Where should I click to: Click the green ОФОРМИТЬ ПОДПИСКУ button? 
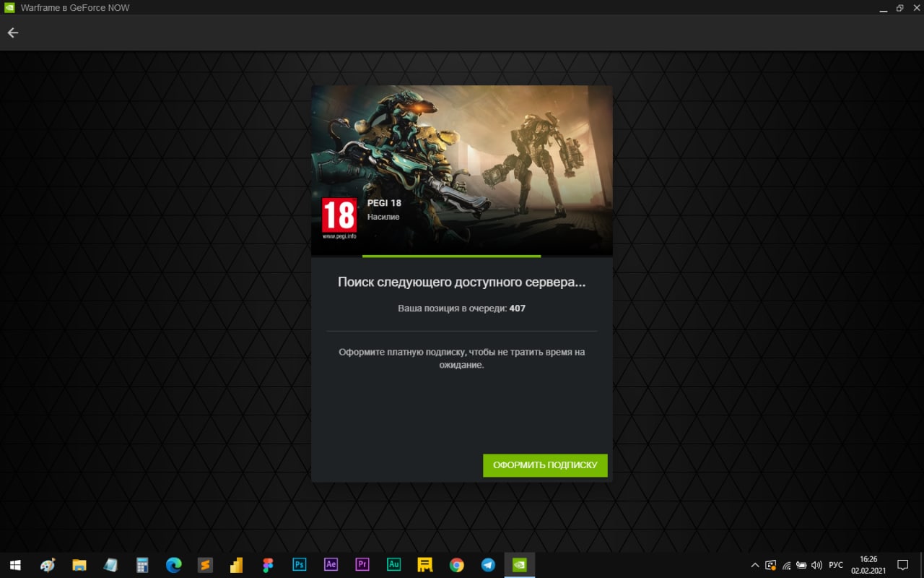click(x=545, y=465)
